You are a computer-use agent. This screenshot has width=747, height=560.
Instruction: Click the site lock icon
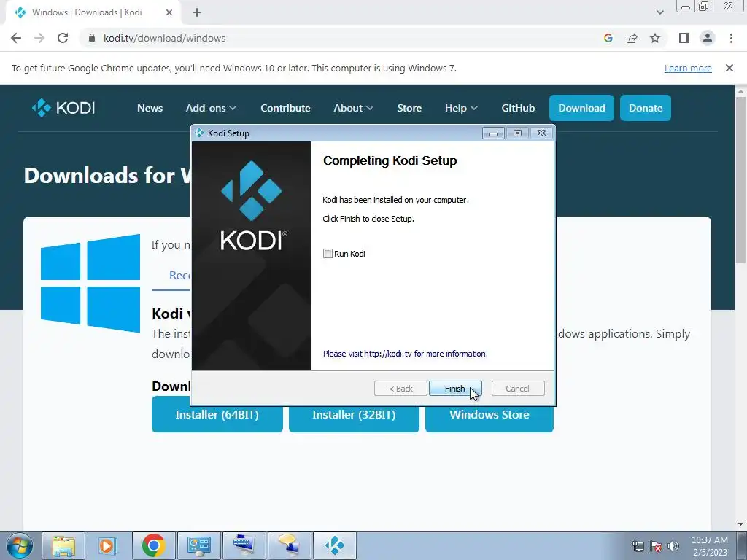pyautogui.click(x=92, y=38)
